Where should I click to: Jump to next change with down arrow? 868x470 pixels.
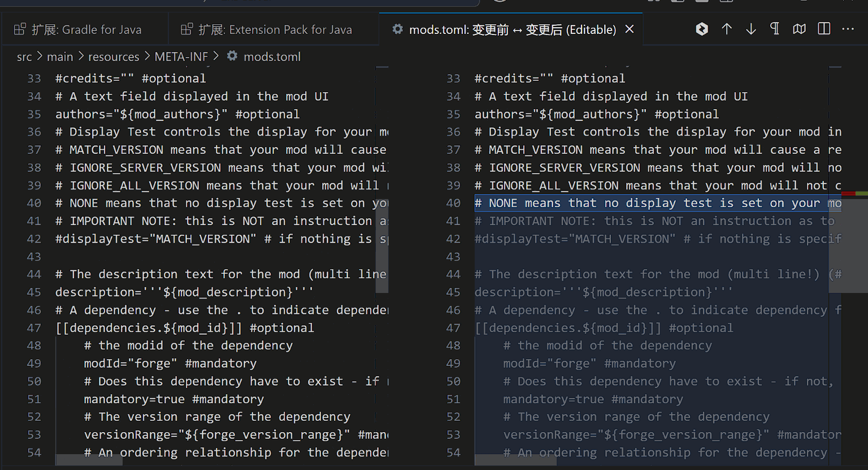751,29
